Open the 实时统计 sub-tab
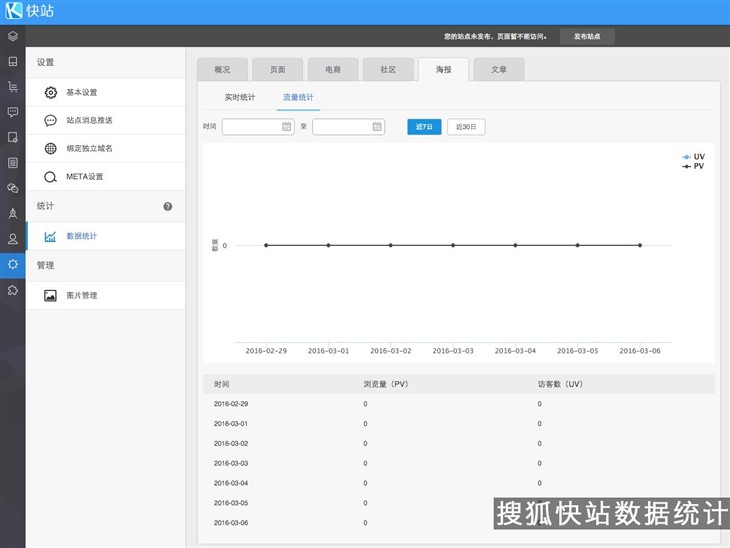 coord(240,97)
